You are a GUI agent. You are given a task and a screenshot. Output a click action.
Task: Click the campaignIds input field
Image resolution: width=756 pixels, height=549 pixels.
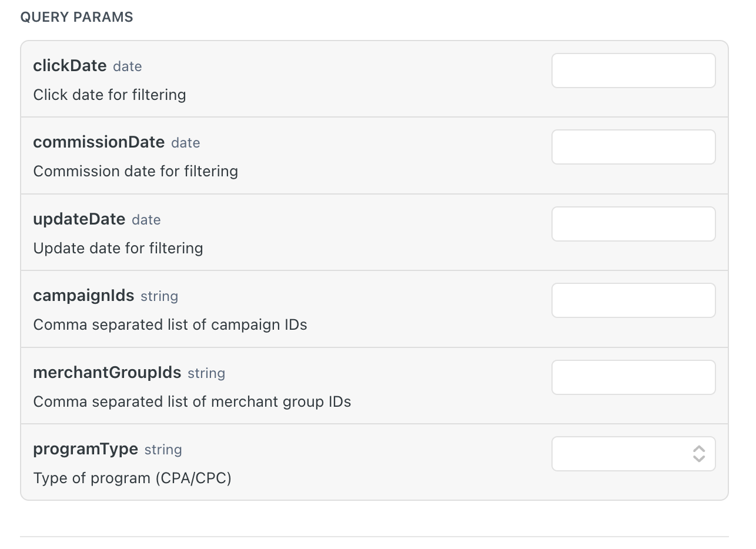pos(633,300)
